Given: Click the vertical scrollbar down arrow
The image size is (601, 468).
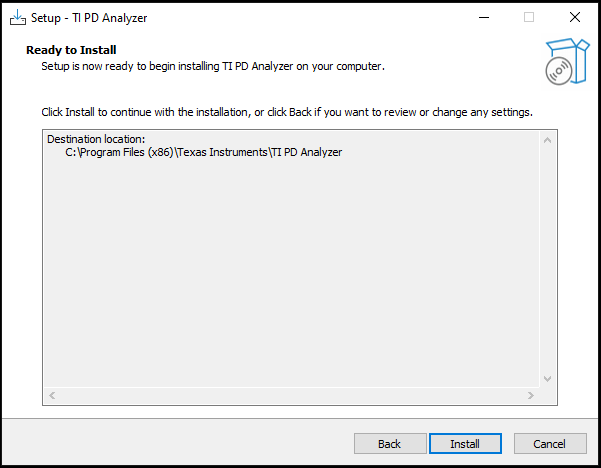Looking at the screenshot, I should (547, 379).
